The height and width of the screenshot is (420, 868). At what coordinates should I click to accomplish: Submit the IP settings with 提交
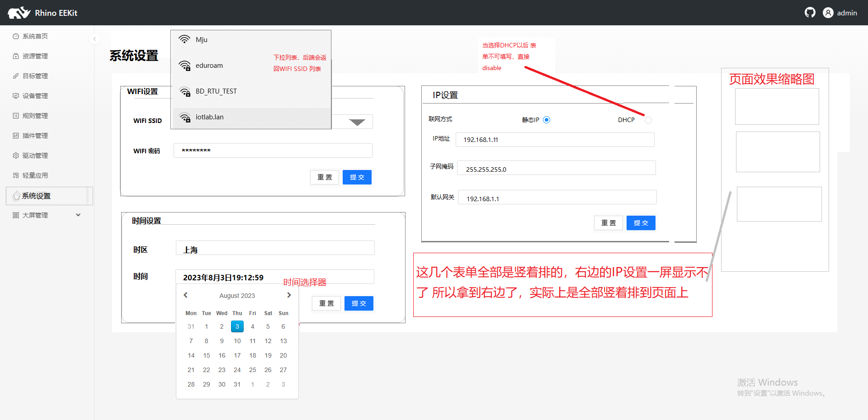pyautogui.click(x=641, y=222)
